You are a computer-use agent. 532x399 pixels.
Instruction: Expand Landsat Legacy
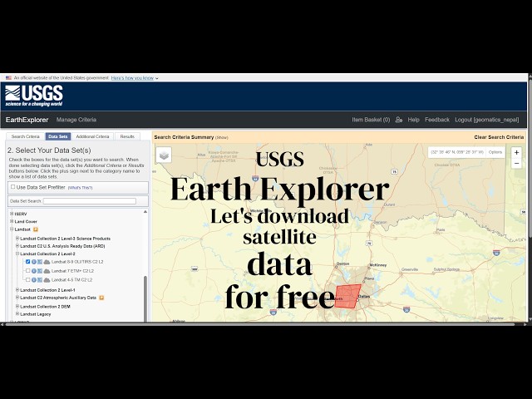pos(17,314)
